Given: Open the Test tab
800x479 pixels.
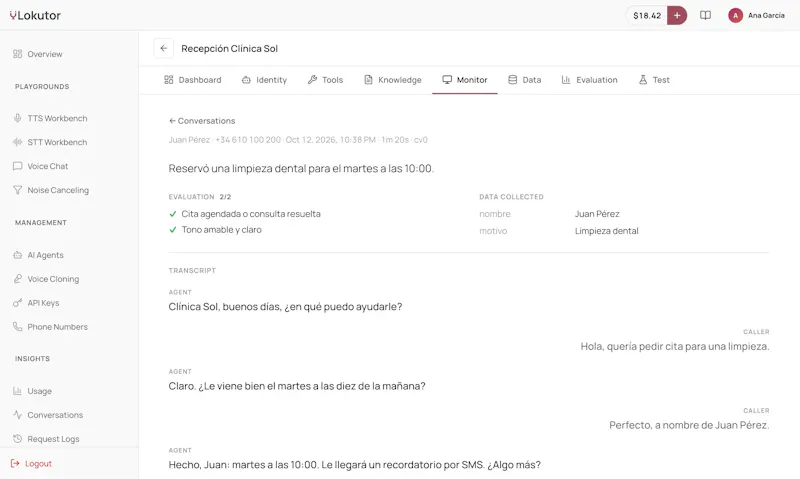Looking at the screenshot, I should (654, 80).
